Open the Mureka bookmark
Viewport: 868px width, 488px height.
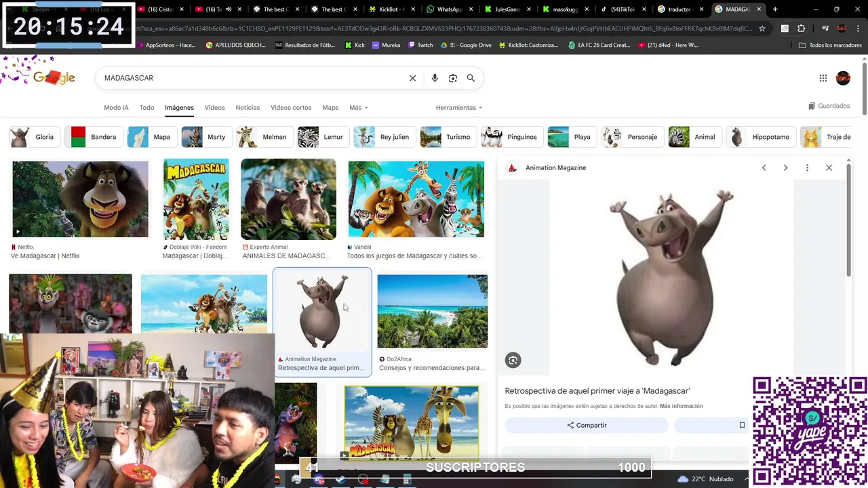point(387,45)
